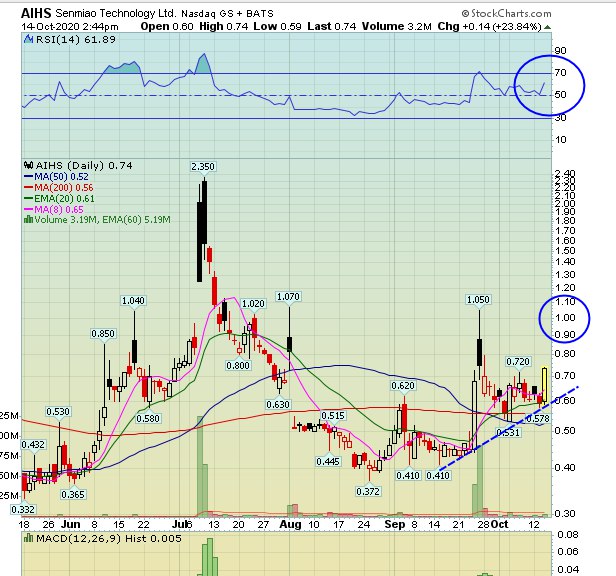Click the Aug label on the date axis
Viewport: 616px width, 576px height.
pos(290,525)
